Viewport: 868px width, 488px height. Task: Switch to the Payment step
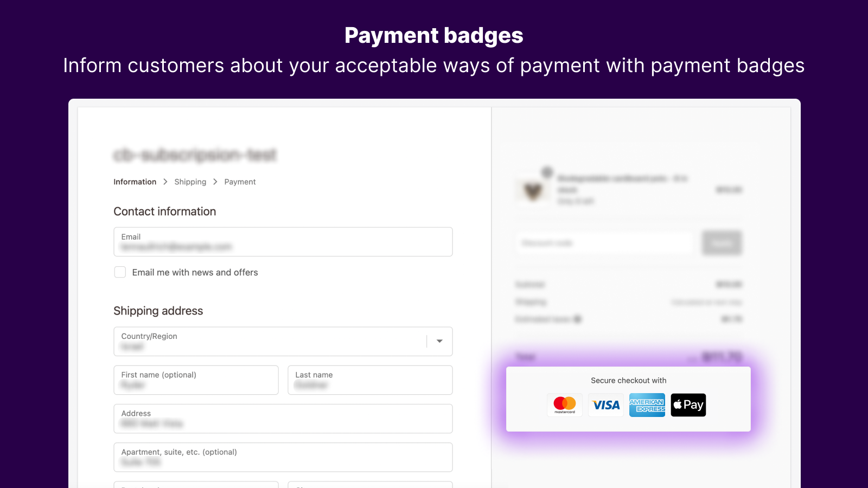click(x=240, y=182)
